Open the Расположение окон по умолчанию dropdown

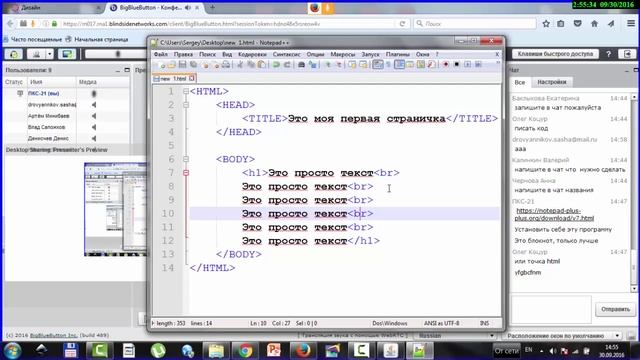[563, 336]
